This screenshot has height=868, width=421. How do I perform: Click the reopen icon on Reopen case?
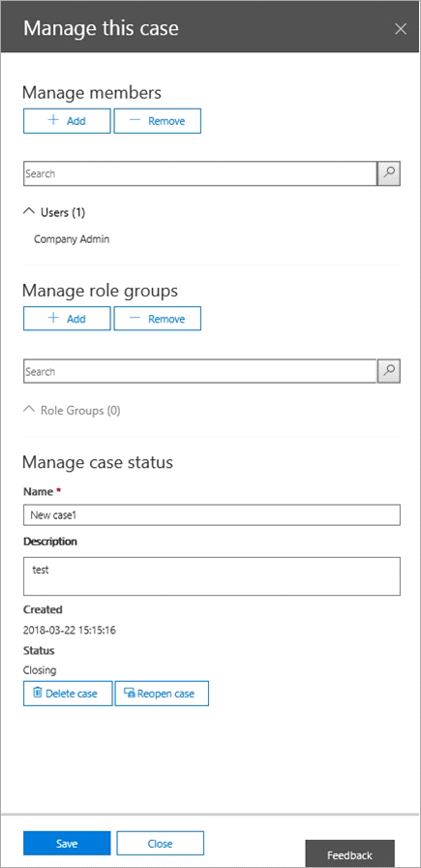130,693
